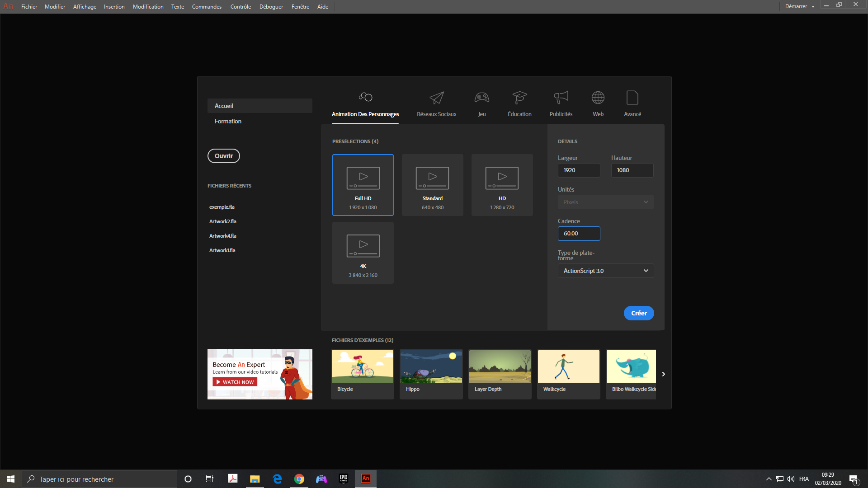Expand the Type de plate-forme dropdown
Viewport: 868px width, 488px height.
tap(605, 271)
